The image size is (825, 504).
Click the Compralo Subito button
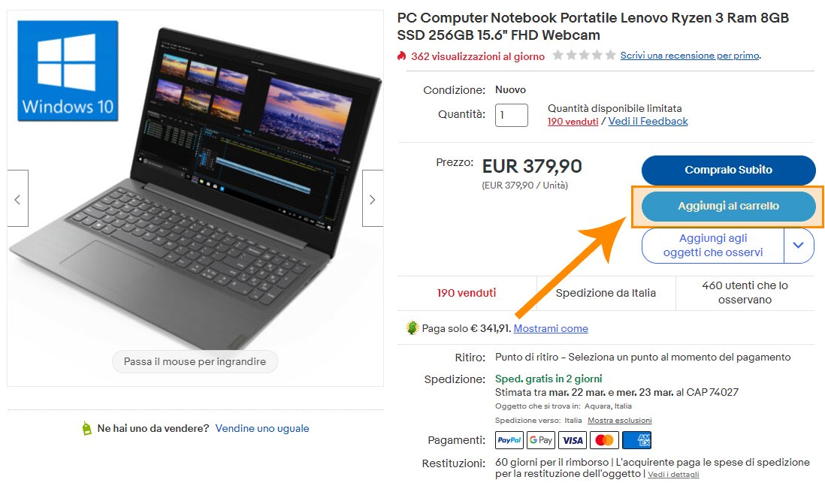tap(728, 170)
